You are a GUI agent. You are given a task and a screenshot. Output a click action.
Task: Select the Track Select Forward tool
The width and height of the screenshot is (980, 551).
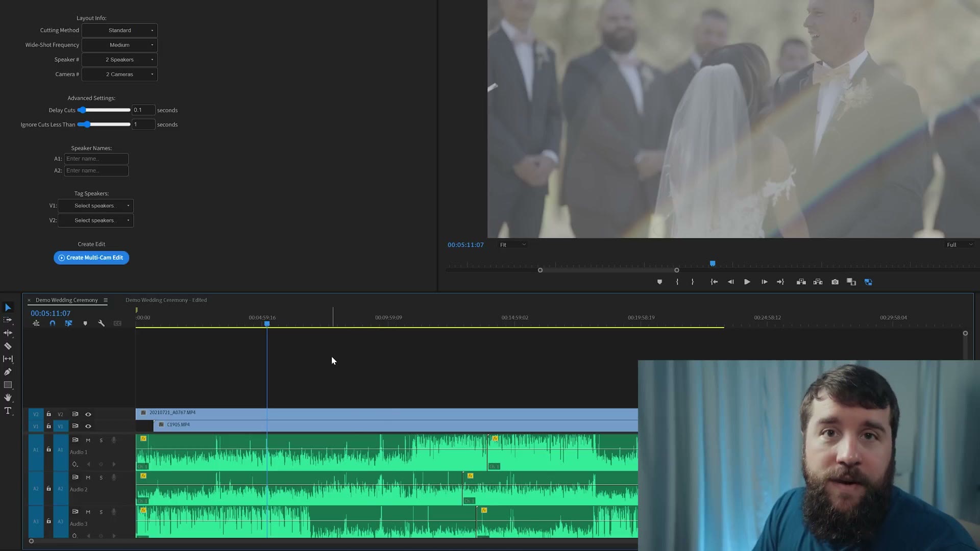click(x=8, y=320)
